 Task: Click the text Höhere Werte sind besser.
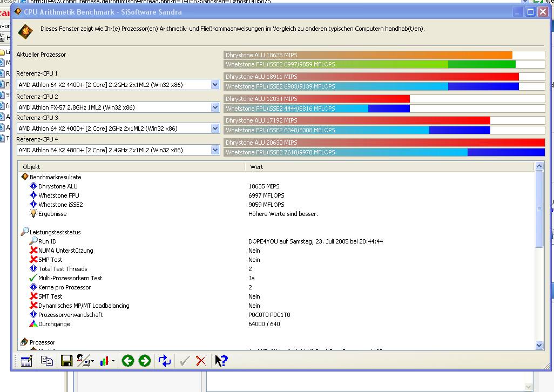(x=283, y=214)
